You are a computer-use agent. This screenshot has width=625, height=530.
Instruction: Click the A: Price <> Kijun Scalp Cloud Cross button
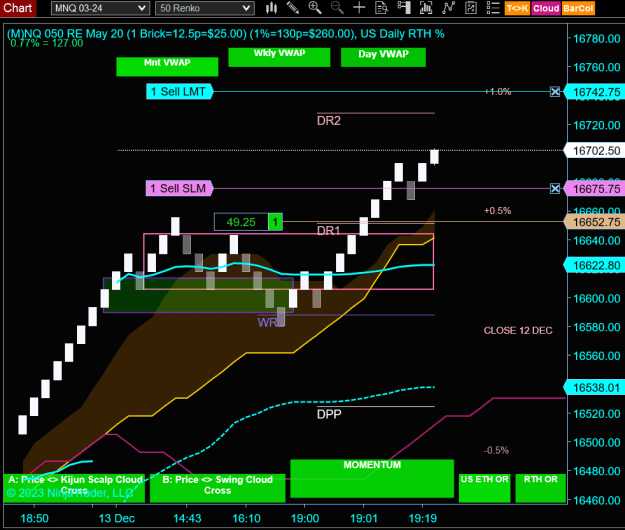point(75,488)
